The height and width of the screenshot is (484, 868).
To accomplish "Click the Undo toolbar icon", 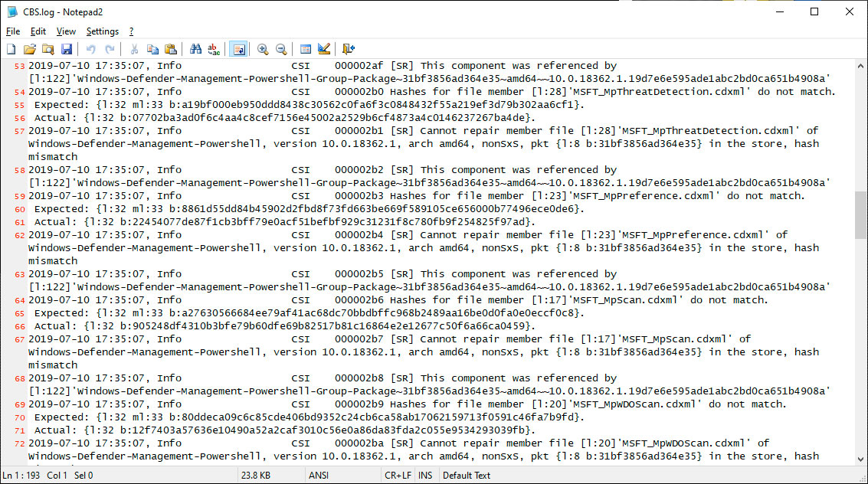I will tap(91, 49).
